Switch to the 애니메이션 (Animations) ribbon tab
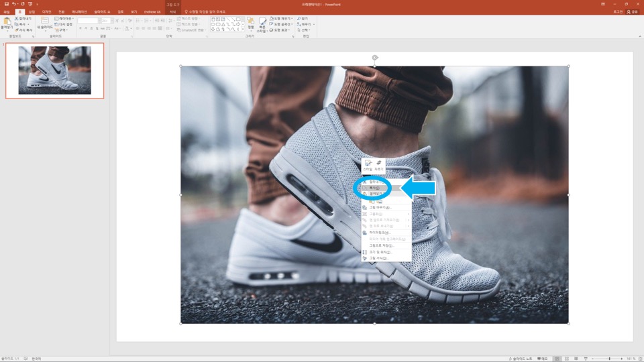 tap(79, 12)
